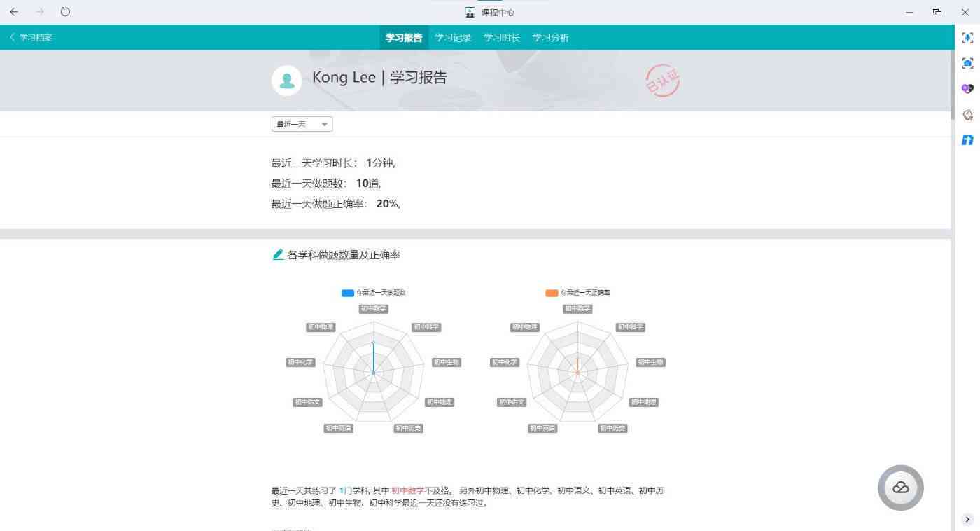Reload the page with the refresh icon

[x=65, y=12]
